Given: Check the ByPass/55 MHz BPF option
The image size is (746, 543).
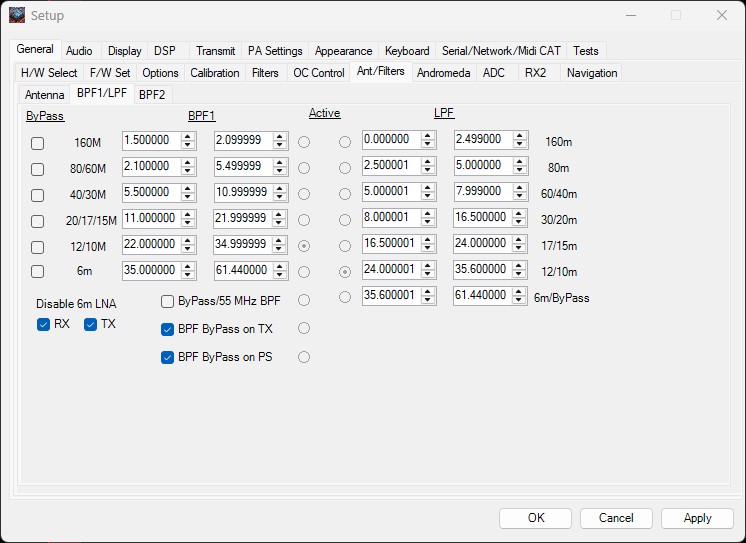Looking at the screenshot, I should 168,301.
